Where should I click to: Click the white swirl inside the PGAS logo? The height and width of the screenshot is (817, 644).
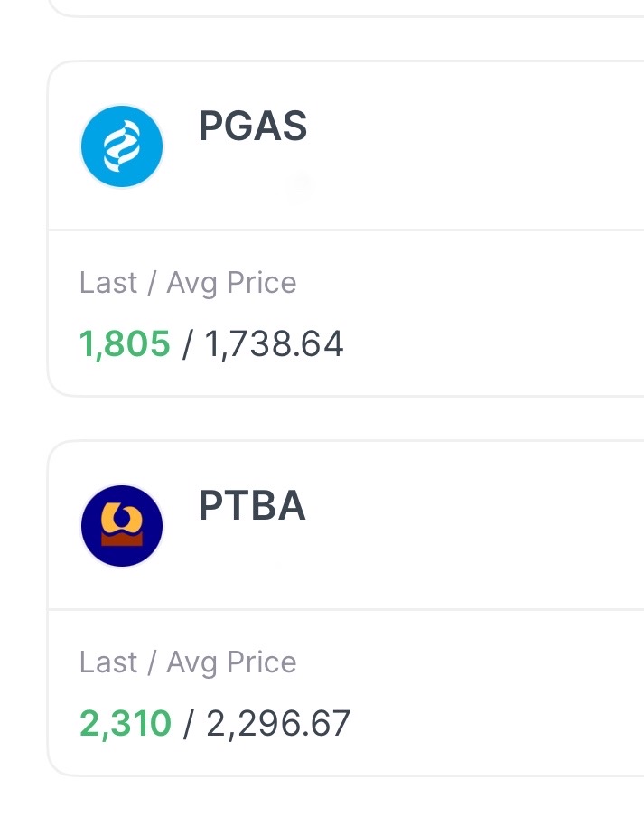click(122, 148)
